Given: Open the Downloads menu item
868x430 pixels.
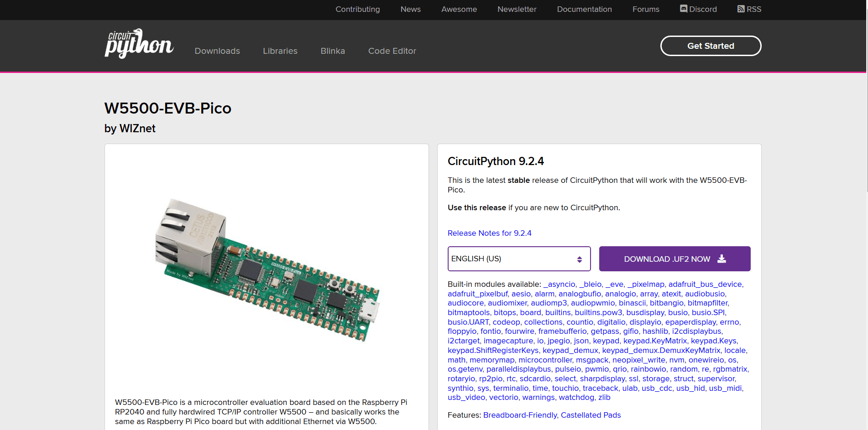Looking at the screenshot, I should pyautogui.click(x=217, y=51).
